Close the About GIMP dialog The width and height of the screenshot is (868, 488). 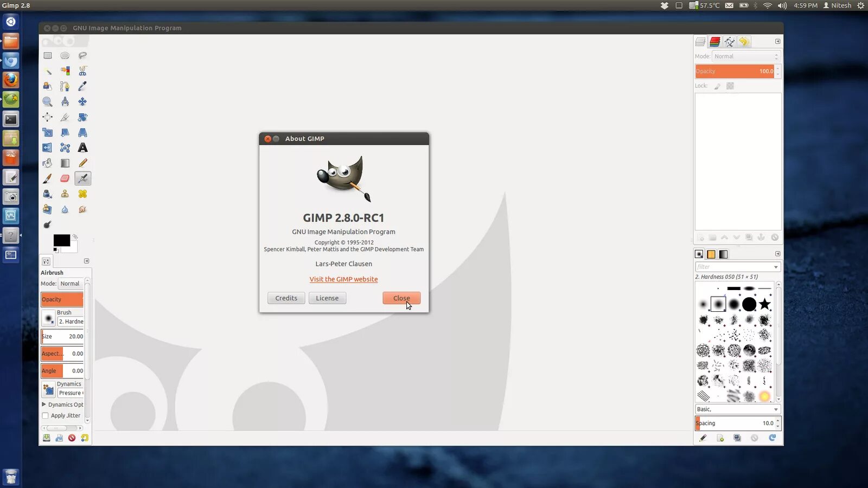click(401, 298)
